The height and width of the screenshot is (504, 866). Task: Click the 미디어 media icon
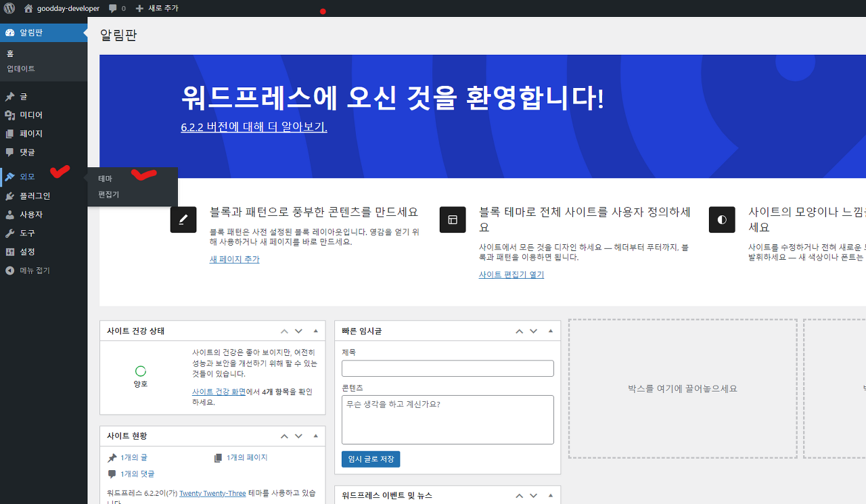tap(9, 115)
